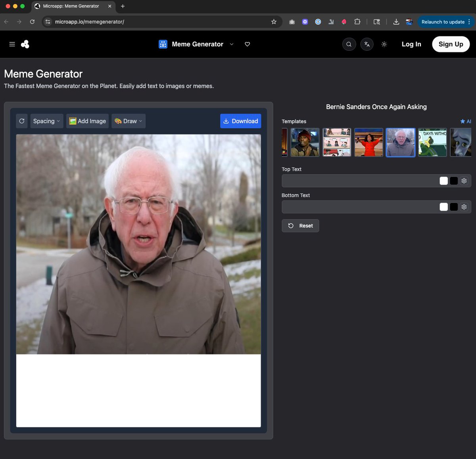Open Bottom Text settings with the gear icon
476x459 pixels.
click(464, 207)
